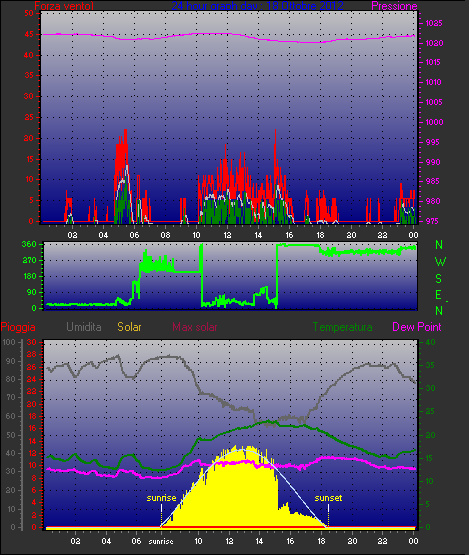Click wind speed axis value 45

29,34
